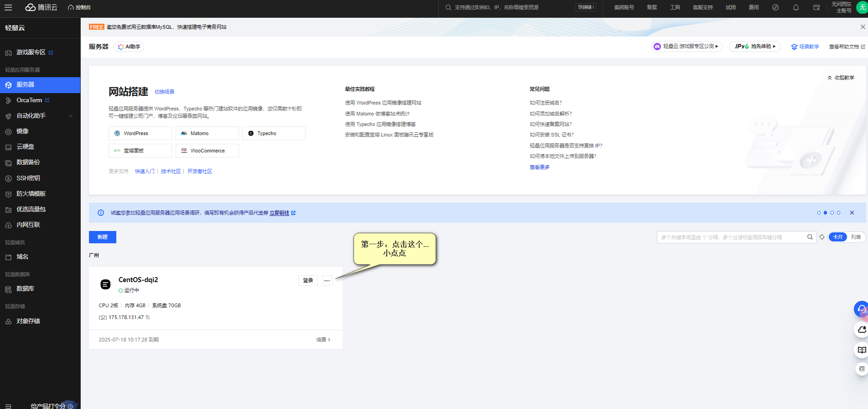Open OrcaTerm from the sidebar
The height and width of the screenshot is (409, 868).
coord(33,100)
